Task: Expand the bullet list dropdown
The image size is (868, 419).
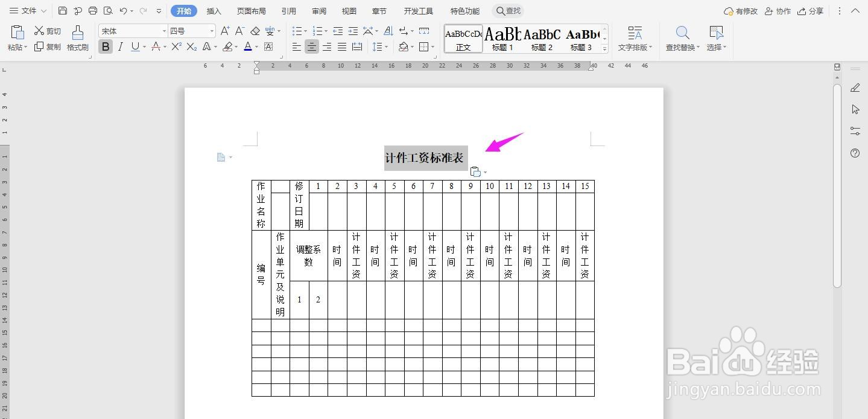Action: [x=306, y=31]
